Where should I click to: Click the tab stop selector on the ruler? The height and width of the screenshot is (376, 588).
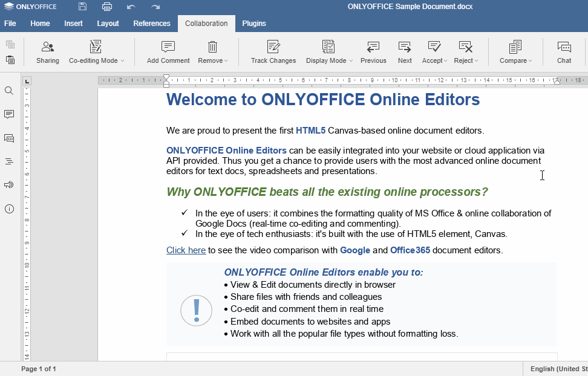27,81
